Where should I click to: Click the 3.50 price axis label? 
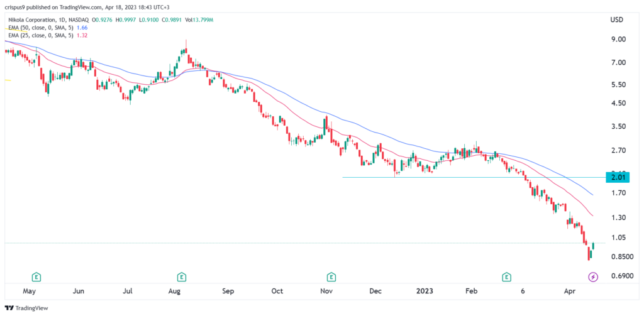618,126
